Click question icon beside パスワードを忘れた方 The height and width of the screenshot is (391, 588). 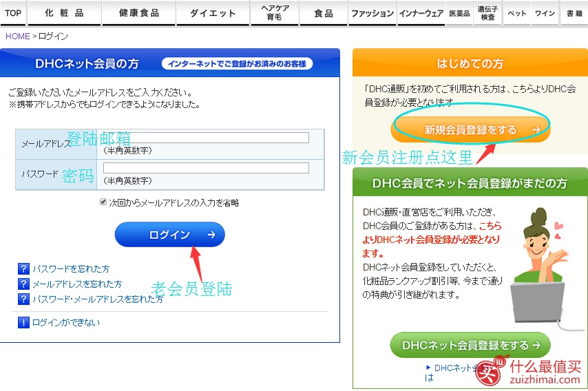click(23, 268)
